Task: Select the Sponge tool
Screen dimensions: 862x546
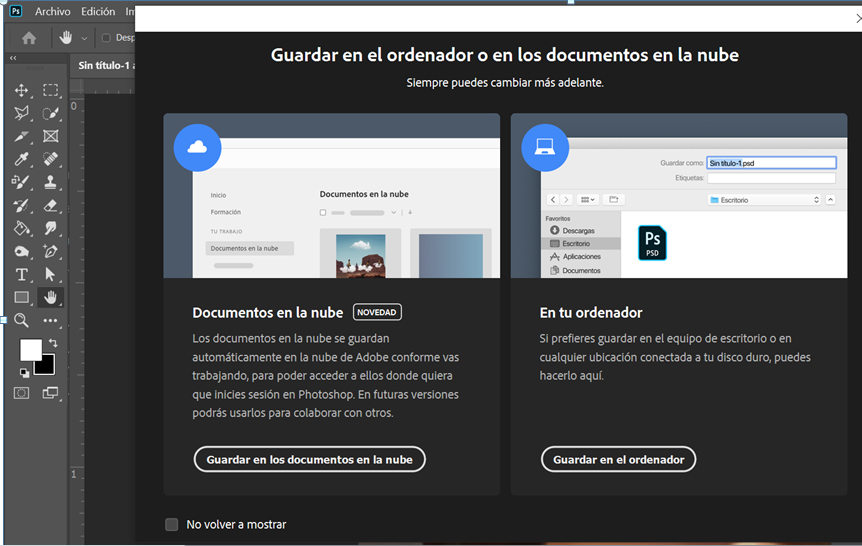Action: [x=21, y=251]
